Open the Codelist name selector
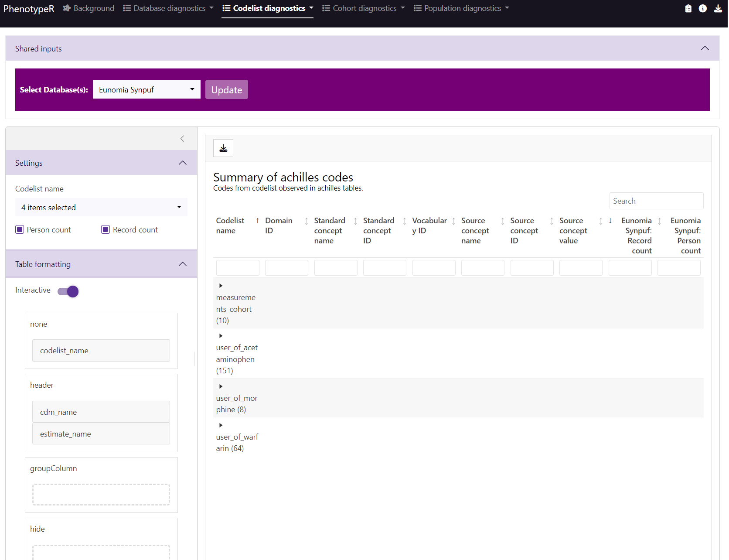Screen dimensions: 729x560 coord(101,208)
